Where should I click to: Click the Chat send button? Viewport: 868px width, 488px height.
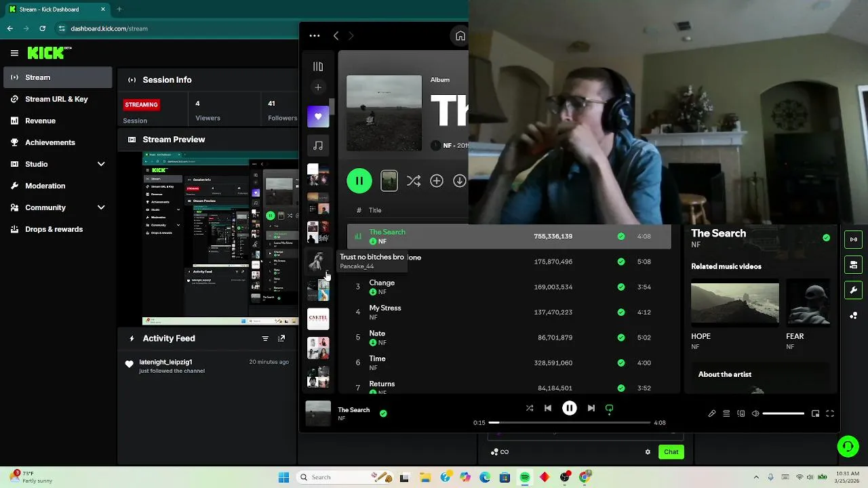point(671,452)
